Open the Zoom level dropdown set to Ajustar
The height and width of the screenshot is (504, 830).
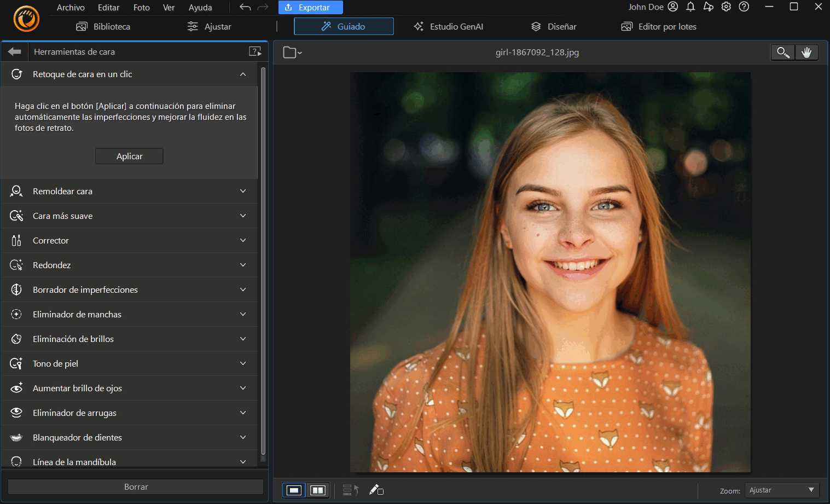pos(781,490)
